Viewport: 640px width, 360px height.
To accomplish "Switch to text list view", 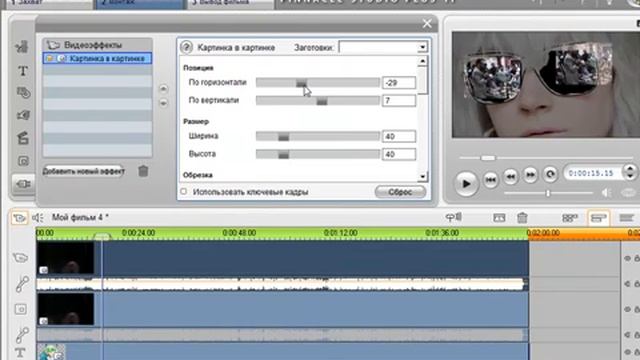I will [627, 218].
